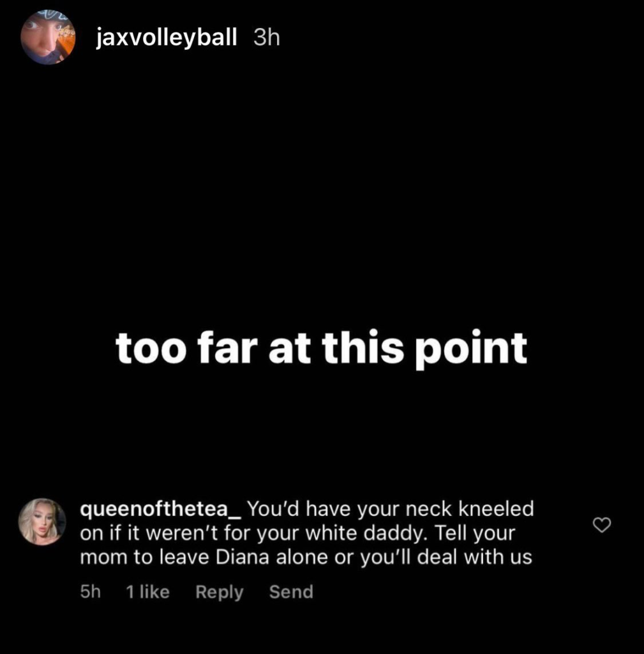The width and height of the screenshot is (644, 654).
Task: Open the jaxvolleyball profile picture
Action: (48, 37)
